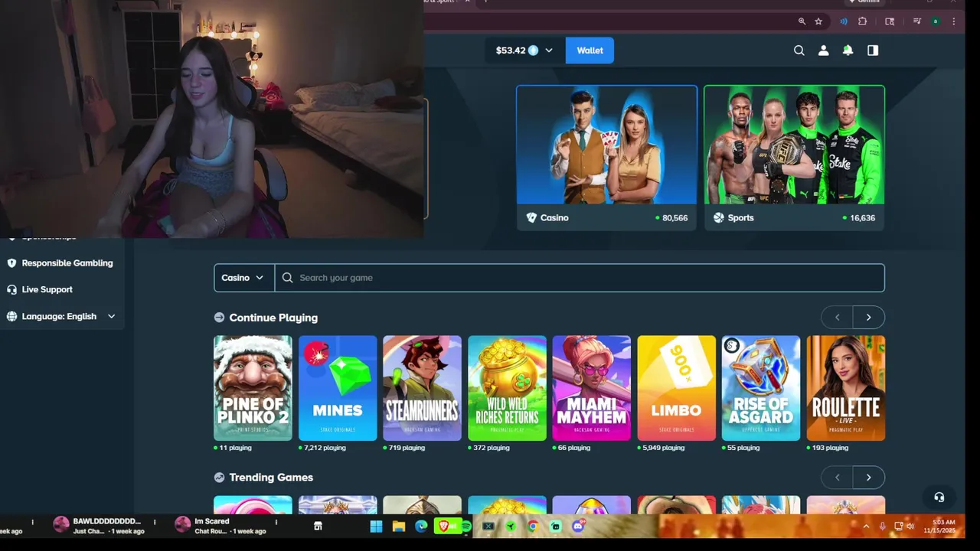Open the Miami Mayhem game tile

tap(591, 388)
